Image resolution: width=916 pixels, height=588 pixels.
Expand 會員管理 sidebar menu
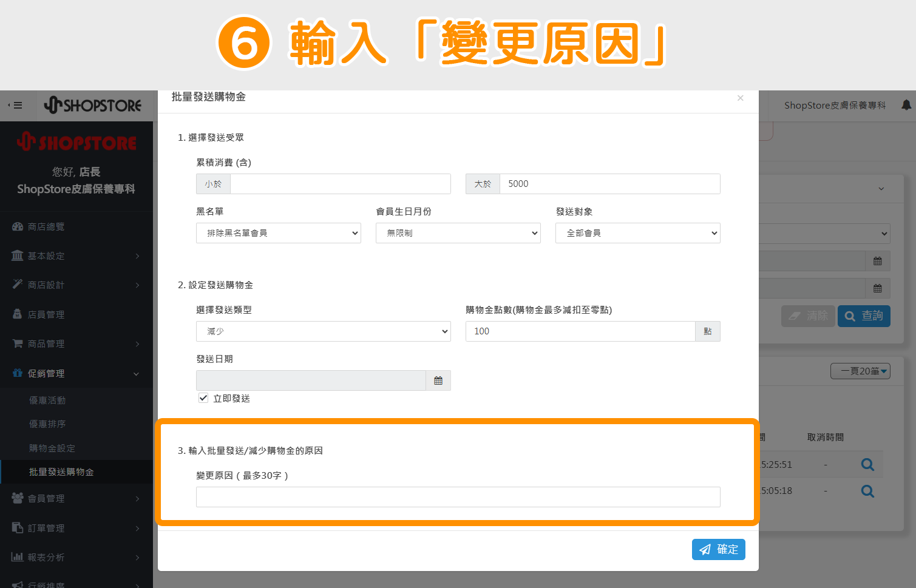(76, 498)
